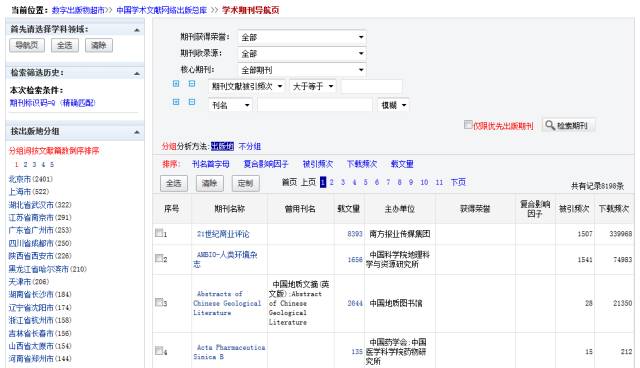Filter by 河南省郑州市 (144)
The image size is (640, 368).
click(x=40, y=359)
